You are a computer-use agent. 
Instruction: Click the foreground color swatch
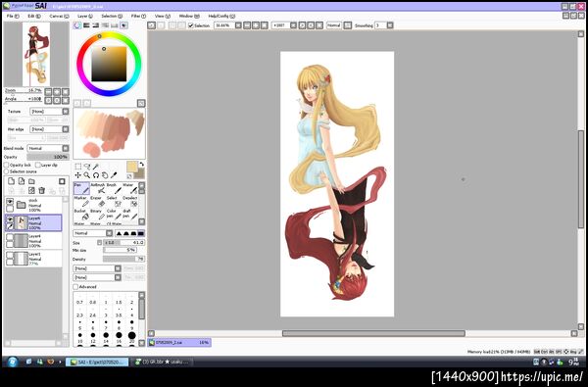click(x=132, y=167)
